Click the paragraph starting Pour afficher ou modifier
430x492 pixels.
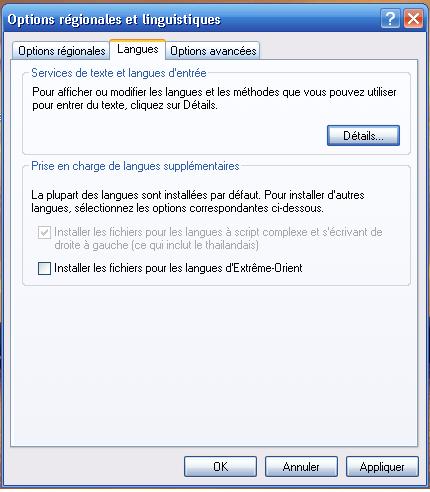pos(214,99)
